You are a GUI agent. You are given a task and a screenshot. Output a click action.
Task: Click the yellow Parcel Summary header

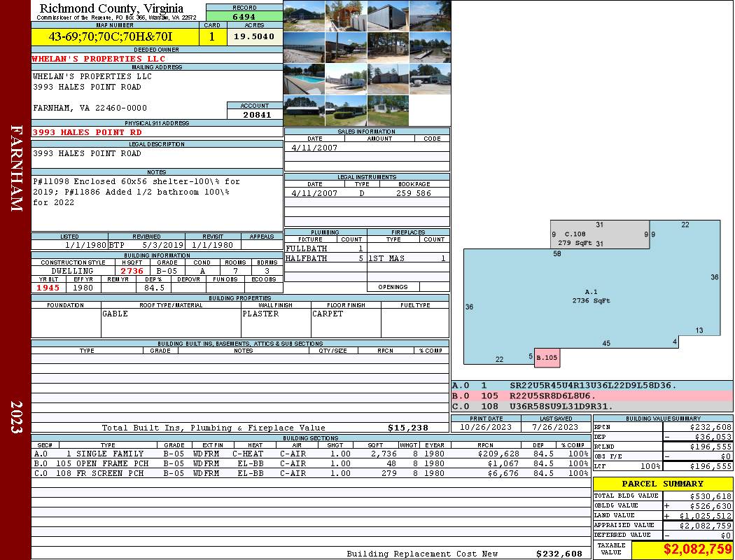point(662,484)
